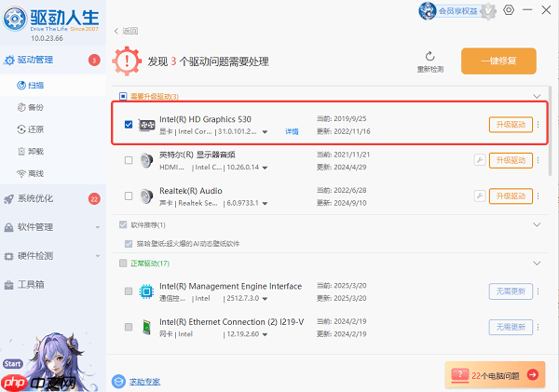Screen dimensions: 559x392
Task: Click the 工具箱 toolbox icon
Action: [x=9, y=285]
